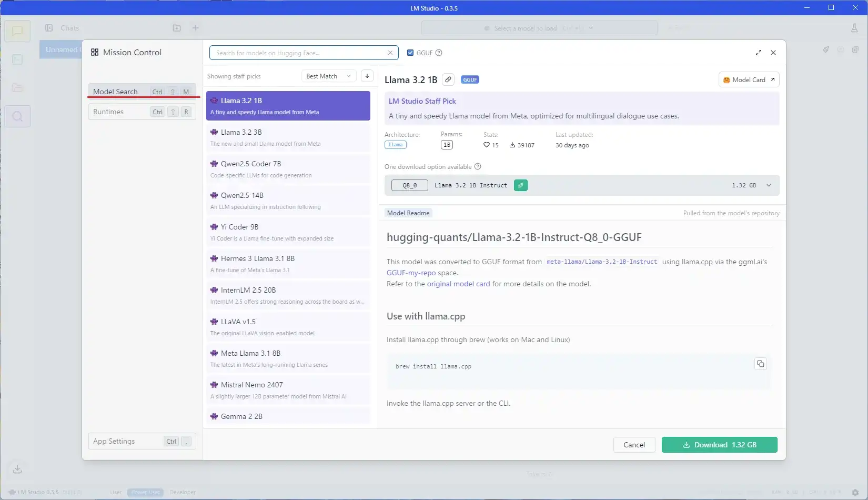Open the Best Match sort dropdown
Viewport: 868px width, 500px height.
click(x=328, y=76)
